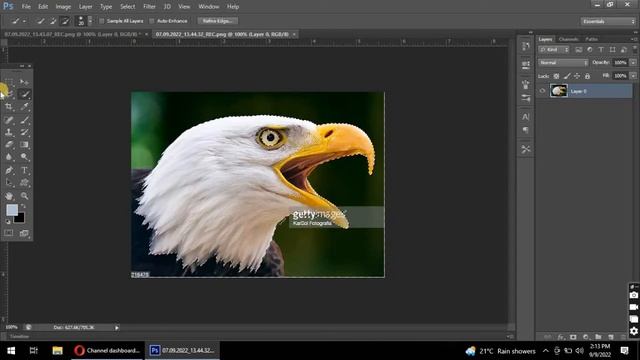Hide Layer 0 with eye icon

(542, 91)
